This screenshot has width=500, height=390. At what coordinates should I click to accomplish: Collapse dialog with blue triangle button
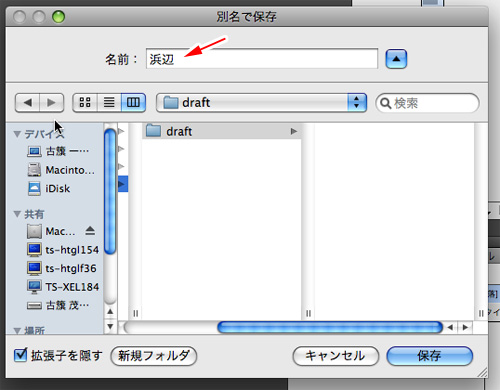pyautogui.click(x=396, y=59)
